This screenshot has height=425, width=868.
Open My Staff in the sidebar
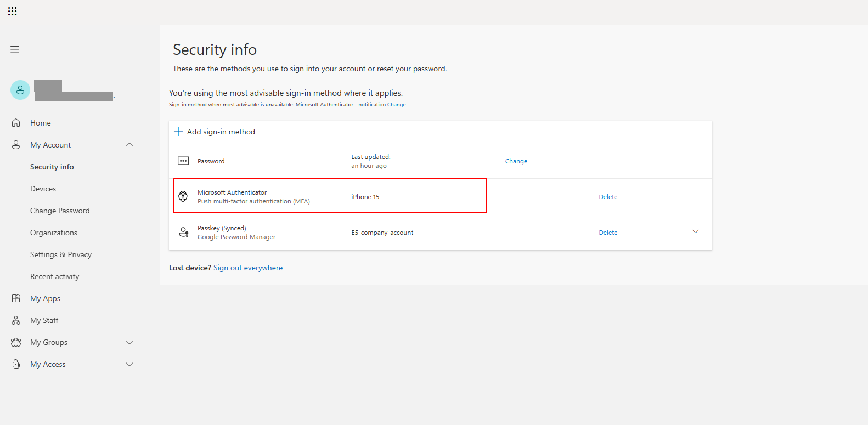pyautogui.click(x=44, y=320)
